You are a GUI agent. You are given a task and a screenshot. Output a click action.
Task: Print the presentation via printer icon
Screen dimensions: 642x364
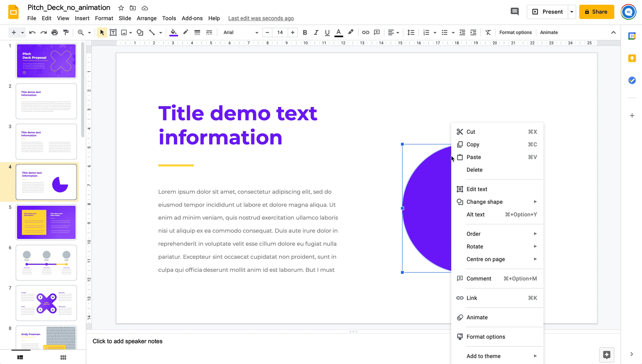(x=55, y=32)
